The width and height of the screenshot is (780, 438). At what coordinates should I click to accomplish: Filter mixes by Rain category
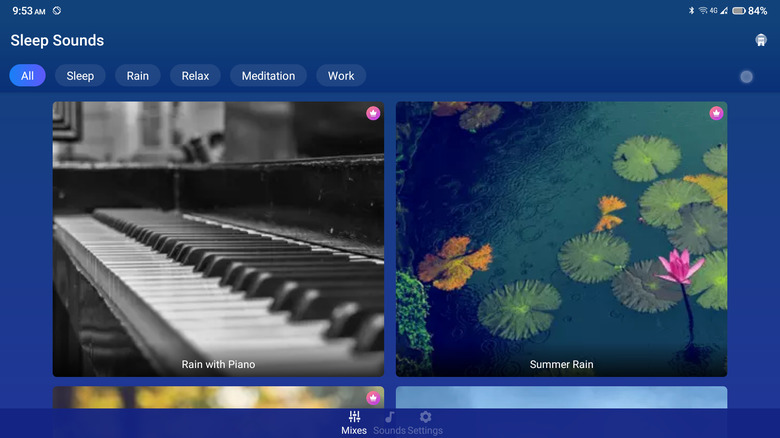(x=138, y=76)
